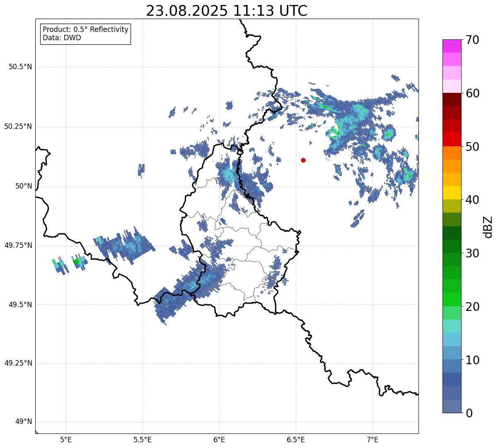Click the colorbar label "0"
The width and height of the screenshot is (498, 448).
pyautogui.click(x=469, y=413)
